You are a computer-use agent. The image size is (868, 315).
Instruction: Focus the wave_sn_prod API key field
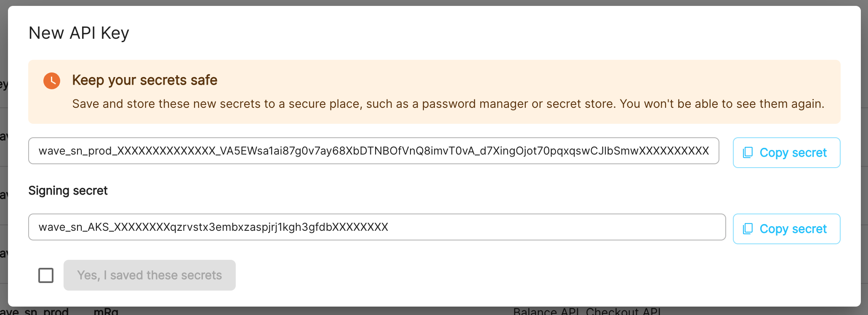pos(373,151)
